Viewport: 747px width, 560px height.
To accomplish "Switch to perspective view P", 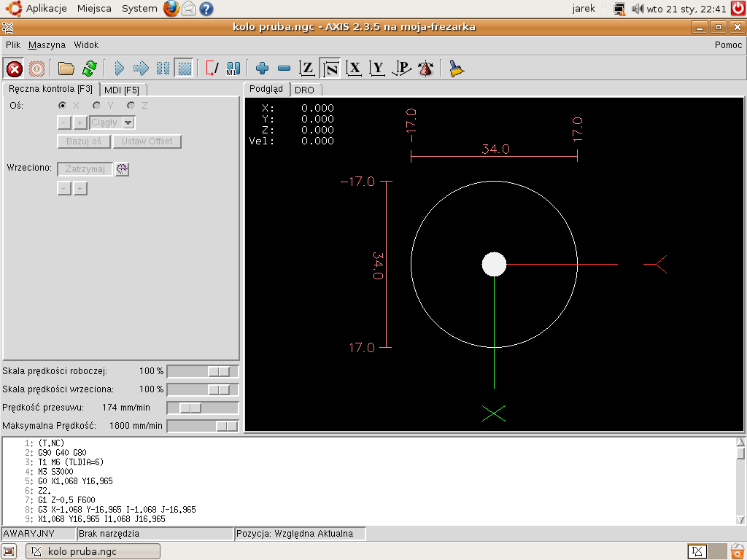I will pyautogui.click(x=402, y=69).
